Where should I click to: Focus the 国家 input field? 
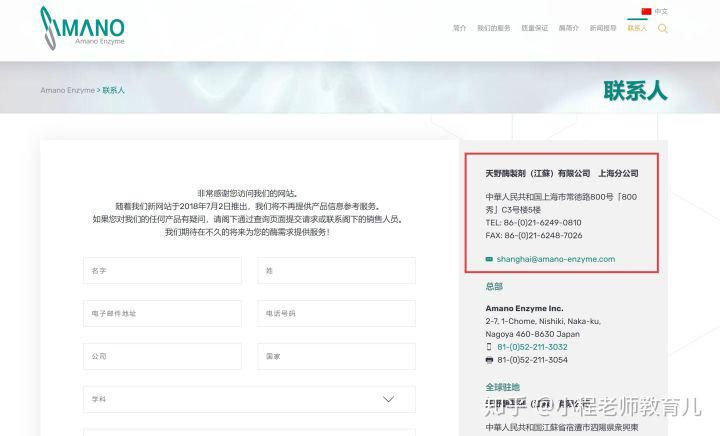pyautogui.click(x=337, y=356)
